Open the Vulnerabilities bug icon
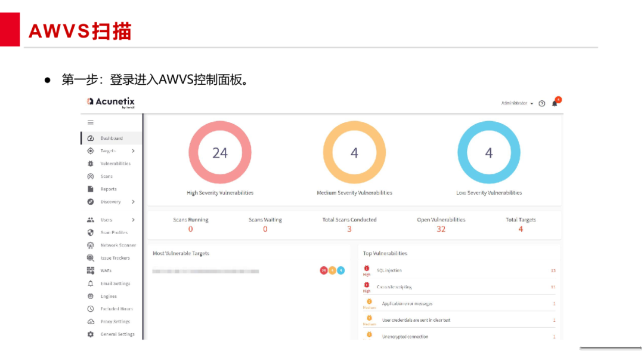Screen dimensions: 644x363 pyautogui.click(x=91, y=164)
